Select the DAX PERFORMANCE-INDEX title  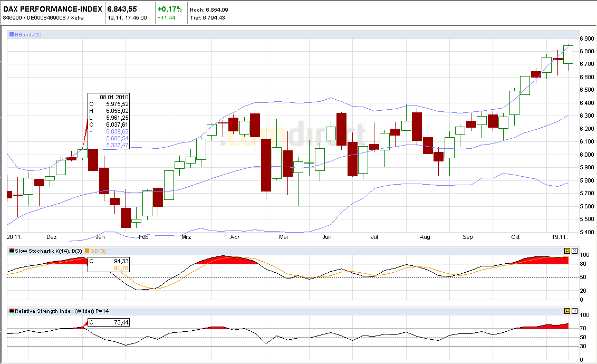53,8
